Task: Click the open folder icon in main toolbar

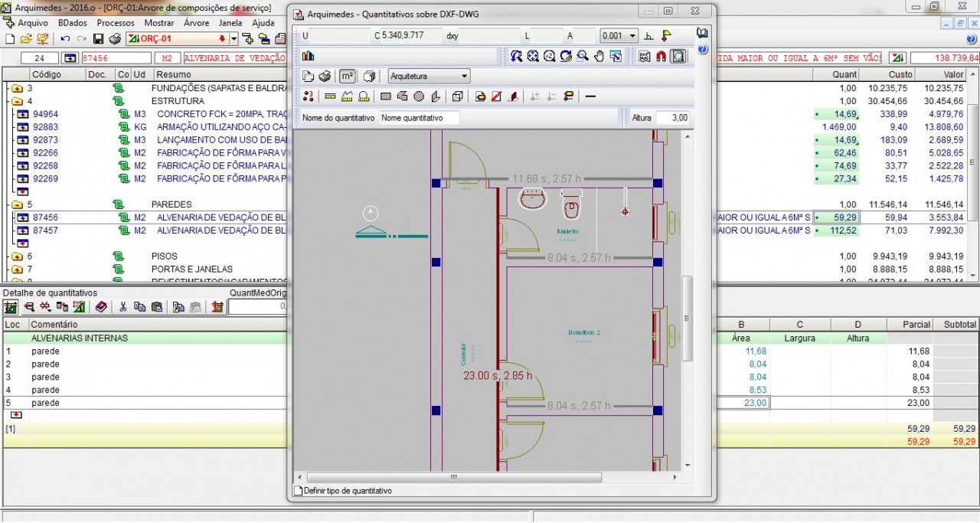Action: click(x=26, y=38)
